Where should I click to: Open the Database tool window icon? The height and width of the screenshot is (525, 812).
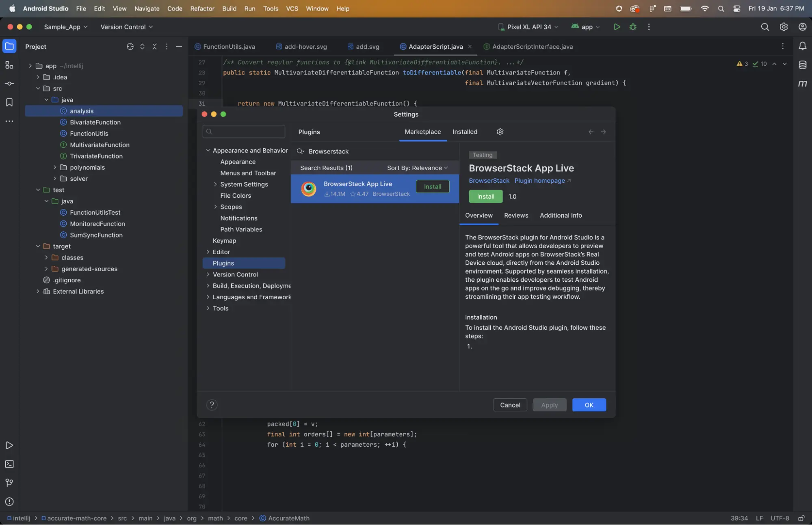[802, 65]
